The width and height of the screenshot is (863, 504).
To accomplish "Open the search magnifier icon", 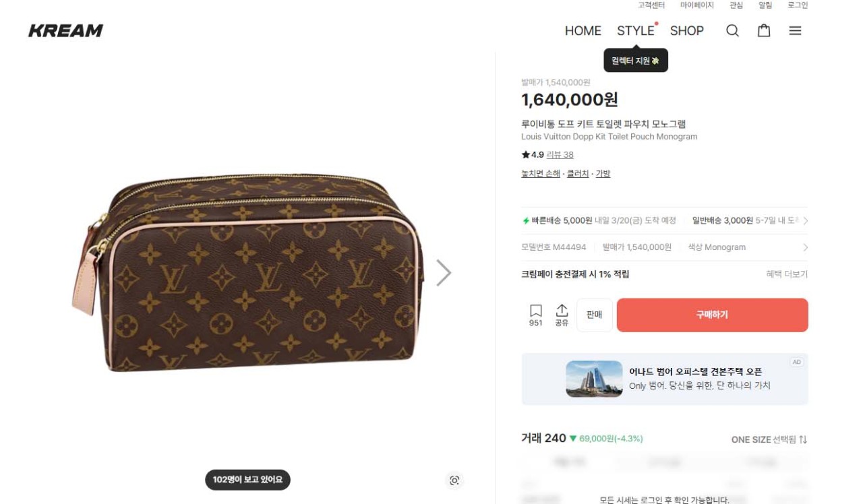I will [732, 31].
